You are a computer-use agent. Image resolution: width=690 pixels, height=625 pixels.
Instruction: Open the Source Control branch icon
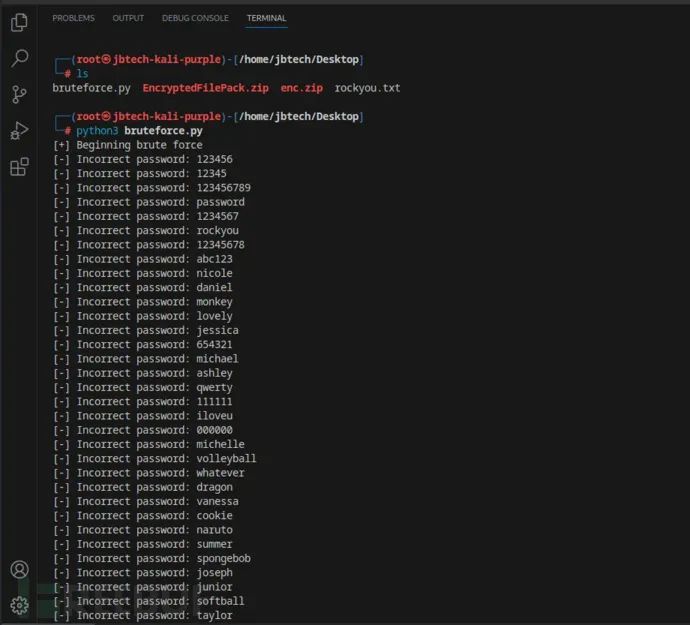[19, 94]
